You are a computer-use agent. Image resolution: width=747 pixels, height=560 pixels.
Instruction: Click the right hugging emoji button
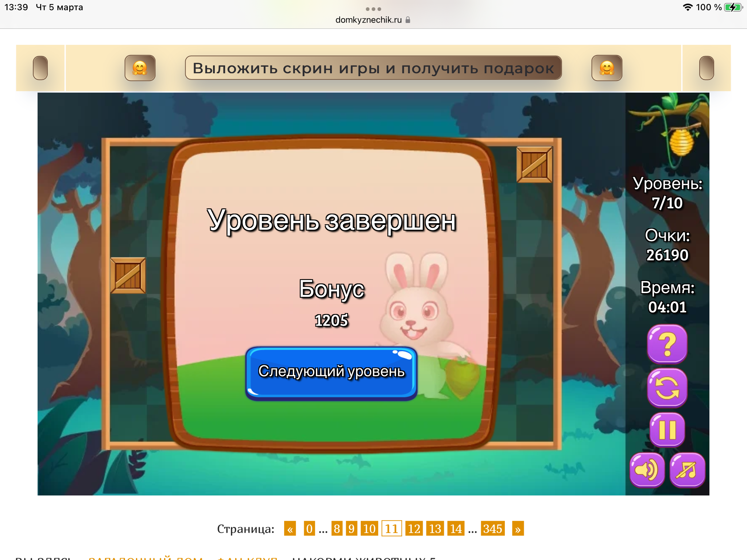click(x=607, y=68)
